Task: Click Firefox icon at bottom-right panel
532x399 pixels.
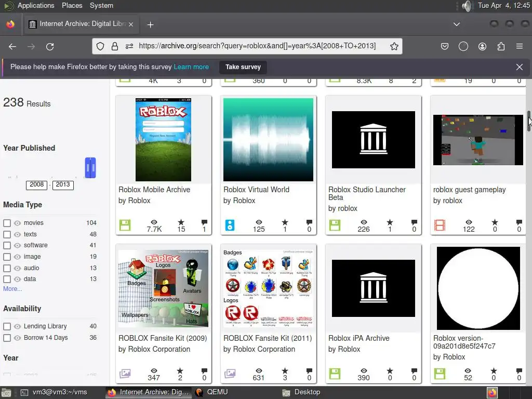Action: [492, 393]
